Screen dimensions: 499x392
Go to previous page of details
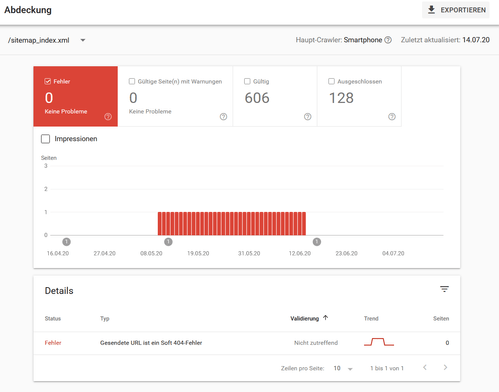click(425, 368)
